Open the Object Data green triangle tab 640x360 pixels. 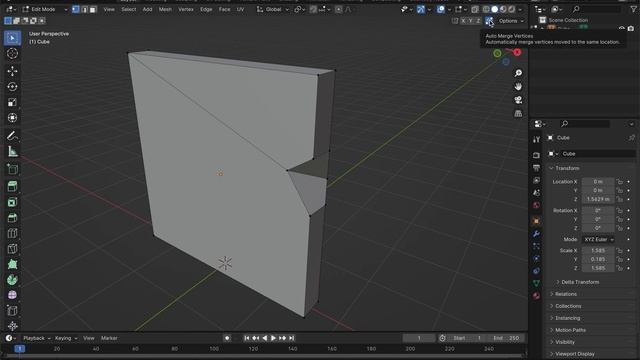click(536, 283)
